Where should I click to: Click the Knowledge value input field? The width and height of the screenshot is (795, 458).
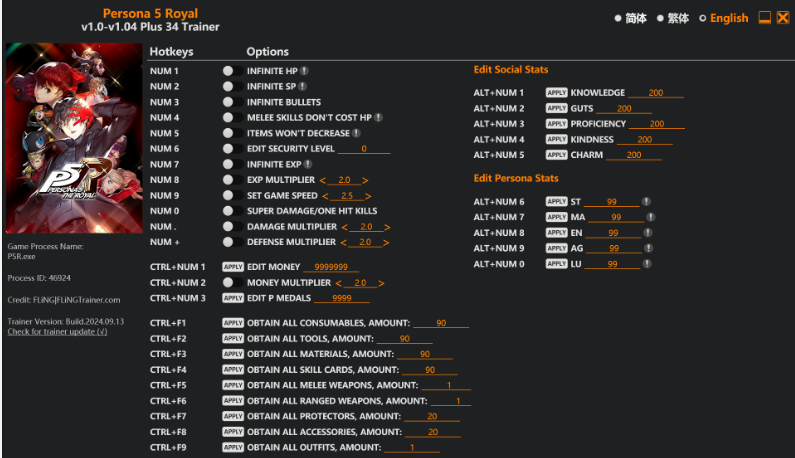coord(655,93)
